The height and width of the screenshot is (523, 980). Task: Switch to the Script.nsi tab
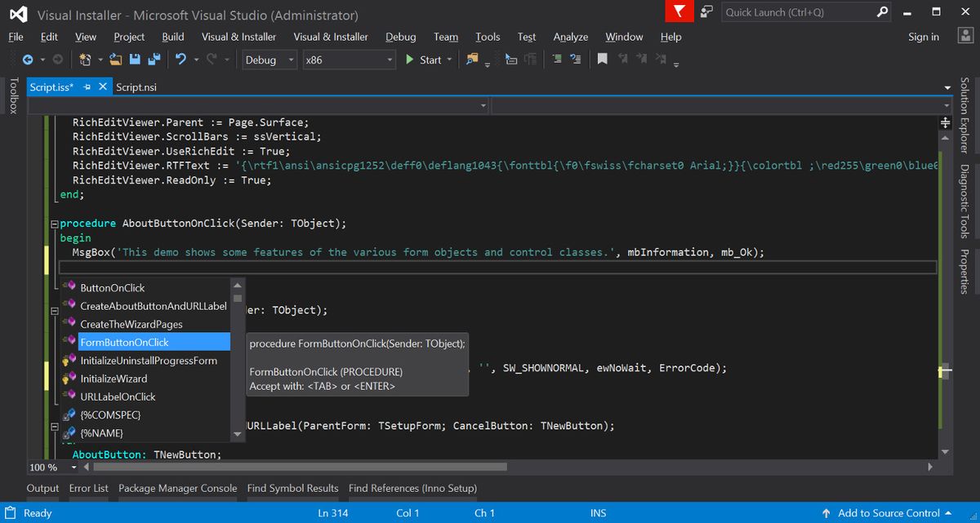coord(136,86)
